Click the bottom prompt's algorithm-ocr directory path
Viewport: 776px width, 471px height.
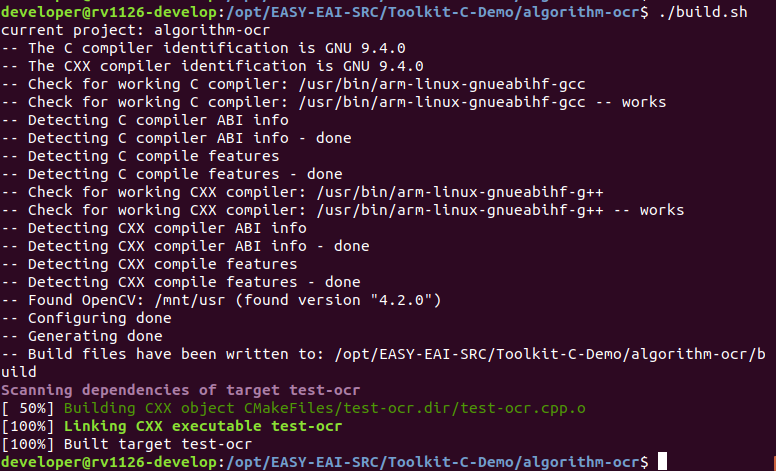pyautogui.click(x=434, y=462)
